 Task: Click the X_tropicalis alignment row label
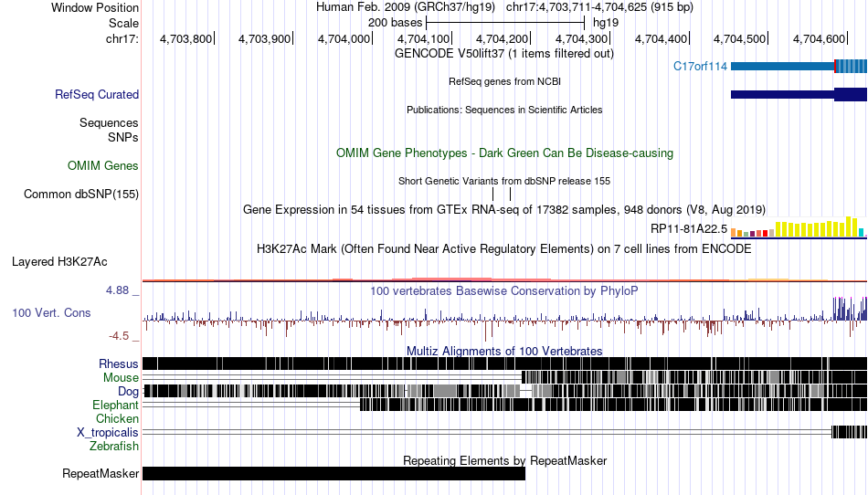pos(108,433)
